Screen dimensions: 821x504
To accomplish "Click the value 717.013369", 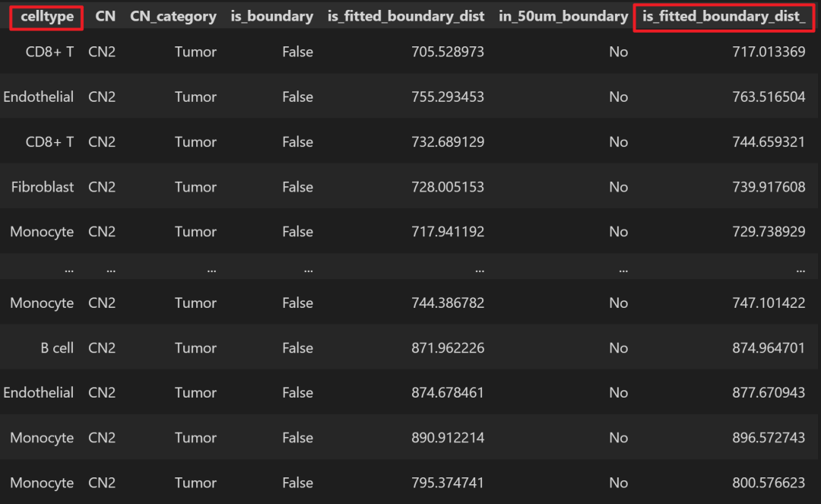I will [x=769, y=52].
